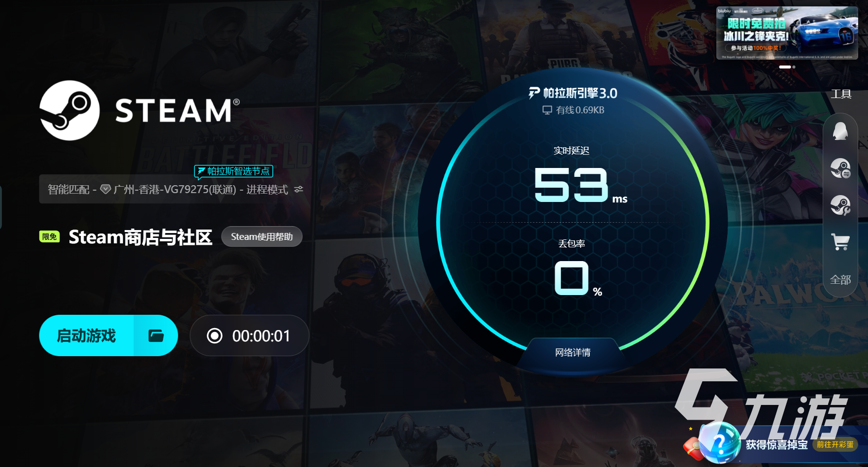Expand 网络详情 network details tab
This screenshot has width=868, height=467.
pyautogui.click(x=573, y=352)
